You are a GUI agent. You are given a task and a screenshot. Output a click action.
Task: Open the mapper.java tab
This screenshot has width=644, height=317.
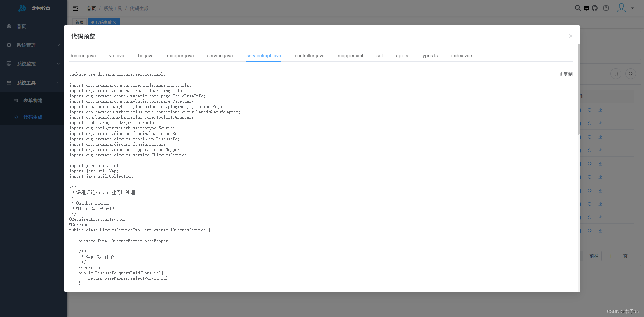click(180, 56)
